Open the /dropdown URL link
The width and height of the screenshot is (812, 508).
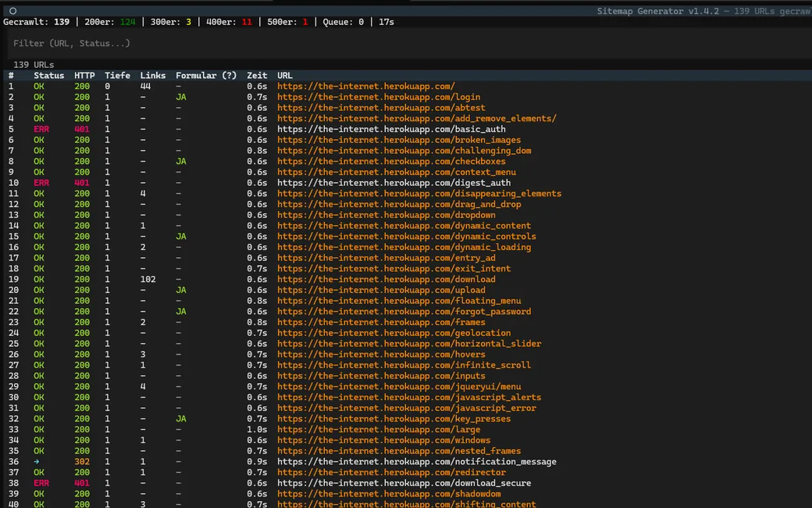386,215
